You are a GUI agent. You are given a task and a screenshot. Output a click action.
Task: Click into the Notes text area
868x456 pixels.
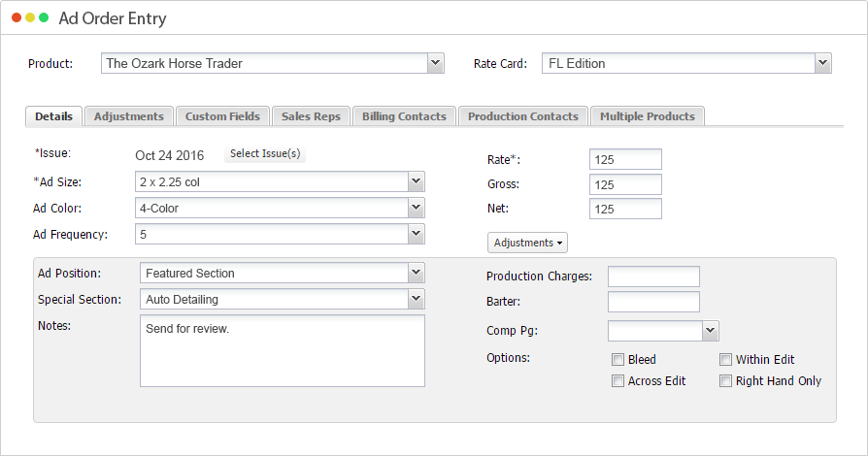click(282, 350)
